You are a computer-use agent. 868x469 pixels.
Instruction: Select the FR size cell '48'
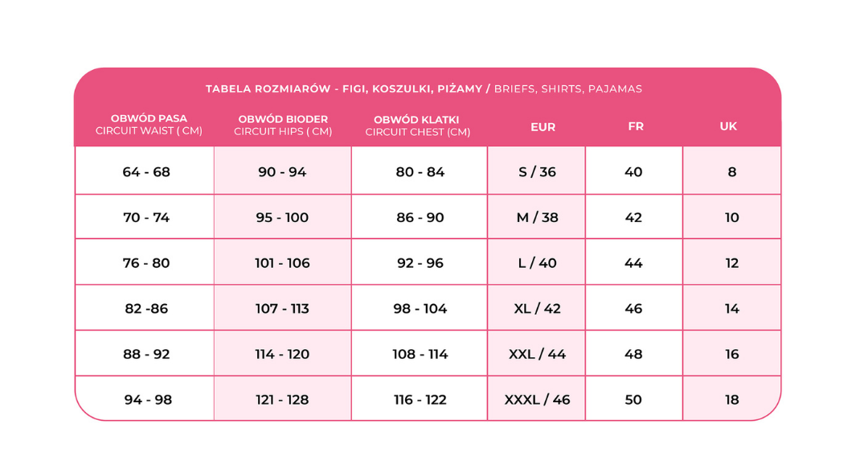click(x=633, y=354)
